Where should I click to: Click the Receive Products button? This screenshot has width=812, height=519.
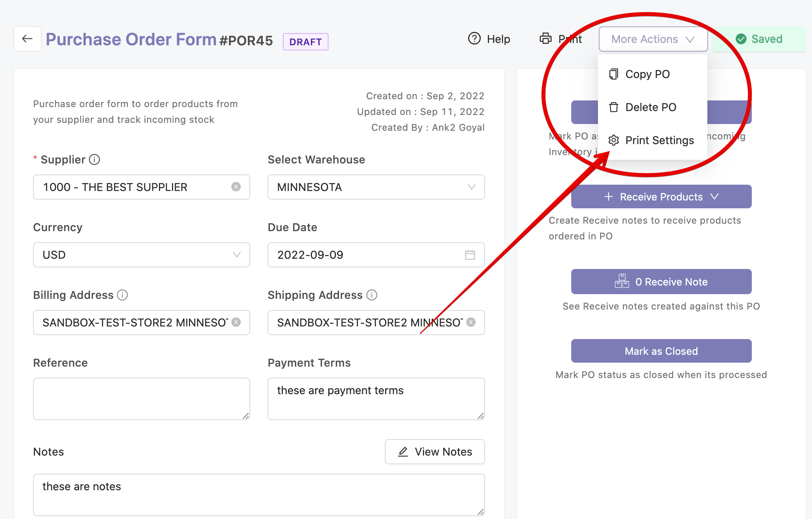click(661, 196)
